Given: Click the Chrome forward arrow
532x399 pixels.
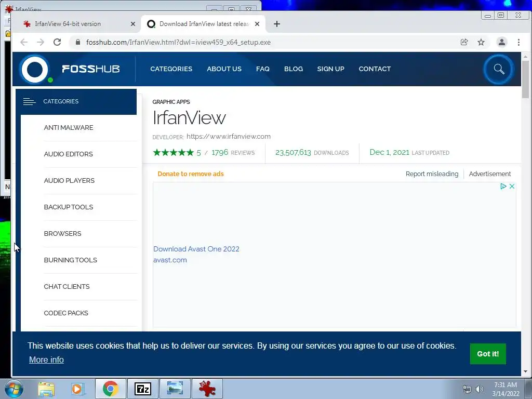Looking at the screenshot, I should 41,42.
